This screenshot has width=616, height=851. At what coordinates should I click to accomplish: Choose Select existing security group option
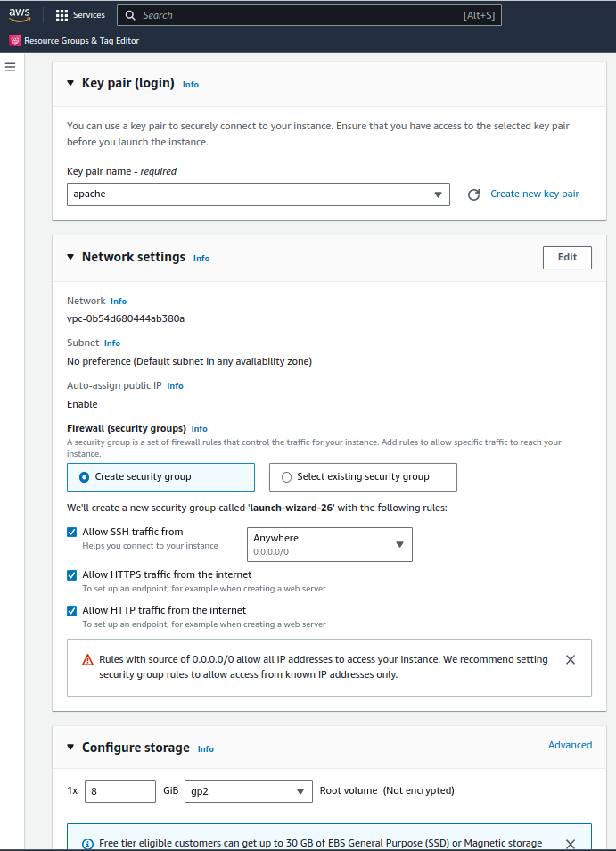point(363,477)
